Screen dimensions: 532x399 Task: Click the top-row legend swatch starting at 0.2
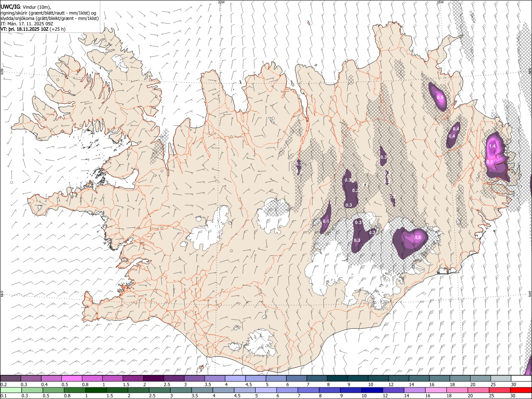[11, 379]
